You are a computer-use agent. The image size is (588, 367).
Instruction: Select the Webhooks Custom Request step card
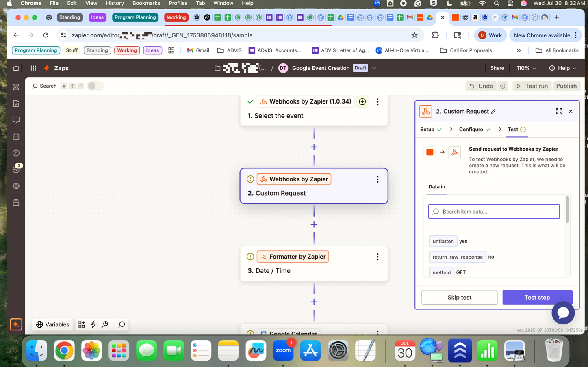point(314,186)
